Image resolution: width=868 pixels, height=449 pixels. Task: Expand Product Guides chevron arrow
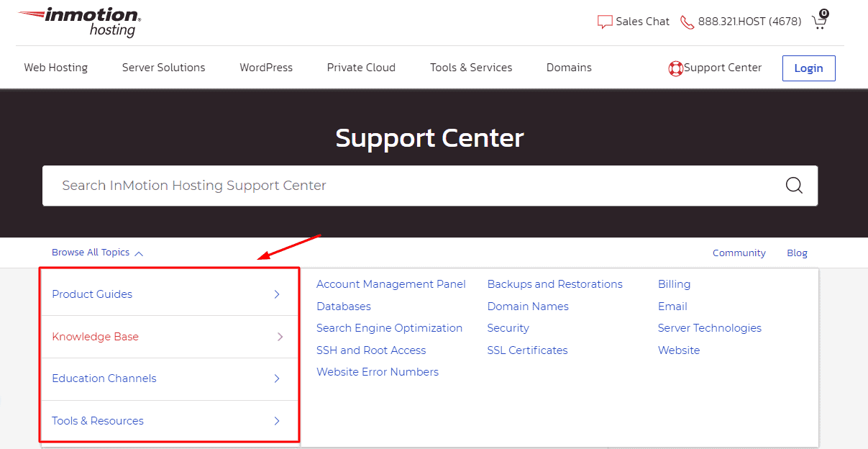[277, 294]
